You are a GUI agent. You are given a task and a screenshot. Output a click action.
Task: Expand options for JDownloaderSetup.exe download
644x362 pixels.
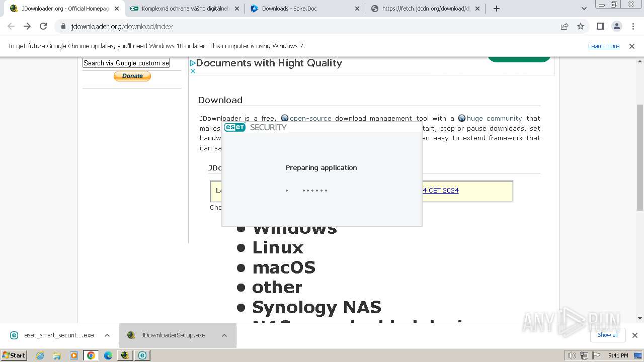pyautogui.click(x=224, y=335)
